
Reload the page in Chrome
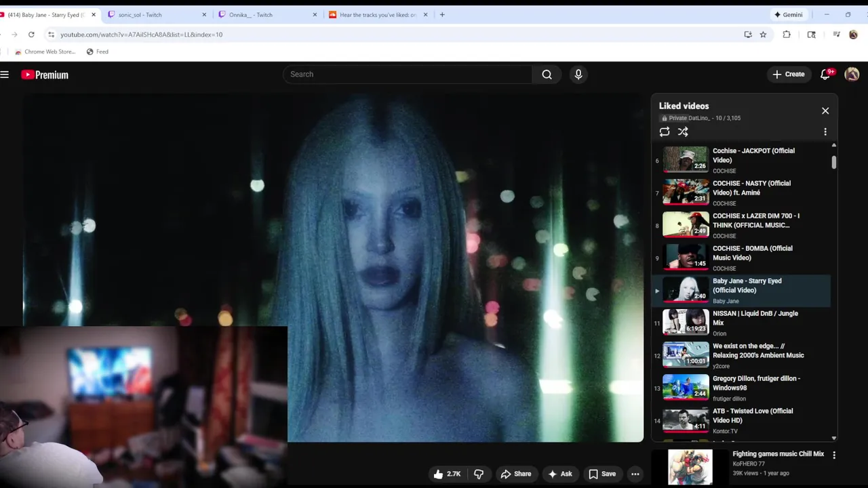point(31,35)
